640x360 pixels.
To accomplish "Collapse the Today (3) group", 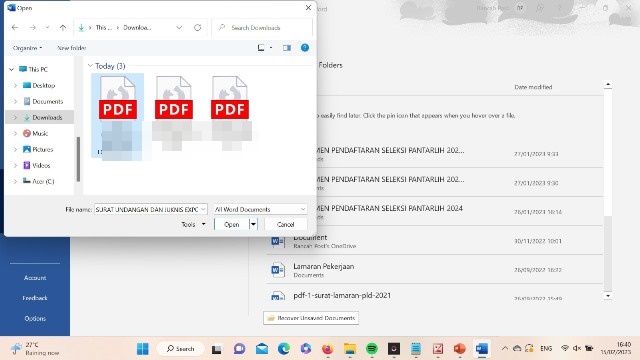I will pyautogui.click(x=90, y=66).
